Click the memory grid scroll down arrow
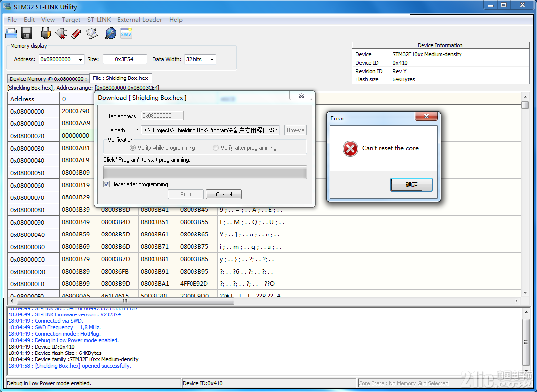 525,292
